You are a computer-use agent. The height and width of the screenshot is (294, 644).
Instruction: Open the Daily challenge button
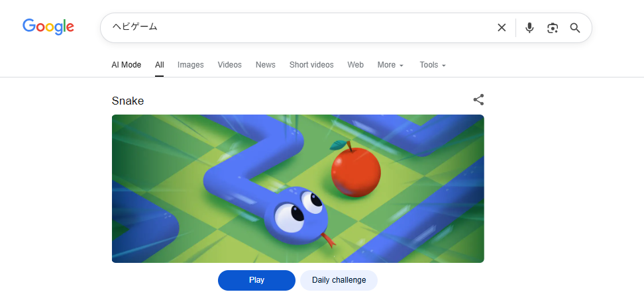tap(339, 280)
